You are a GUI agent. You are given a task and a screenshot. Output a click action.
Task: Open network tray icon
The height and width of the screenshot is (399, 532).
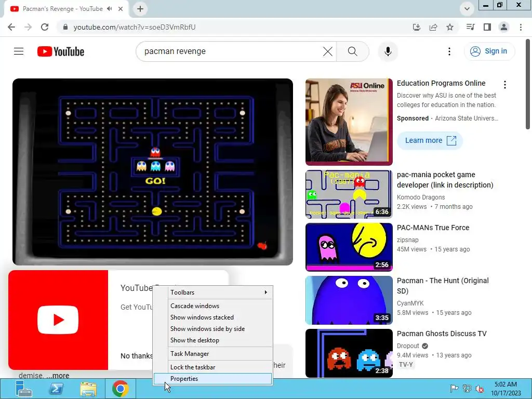point(467,389)
